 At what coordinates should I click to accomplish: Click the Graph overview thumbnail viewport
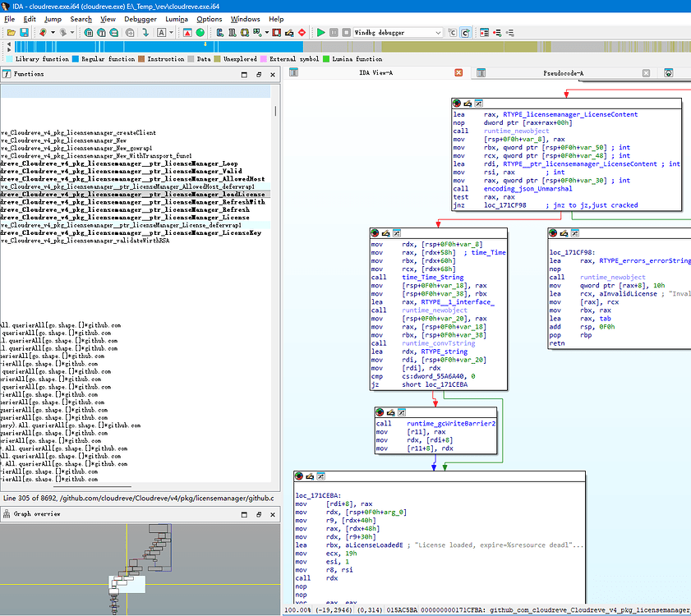pyautogui.click(x=127, y=584)
